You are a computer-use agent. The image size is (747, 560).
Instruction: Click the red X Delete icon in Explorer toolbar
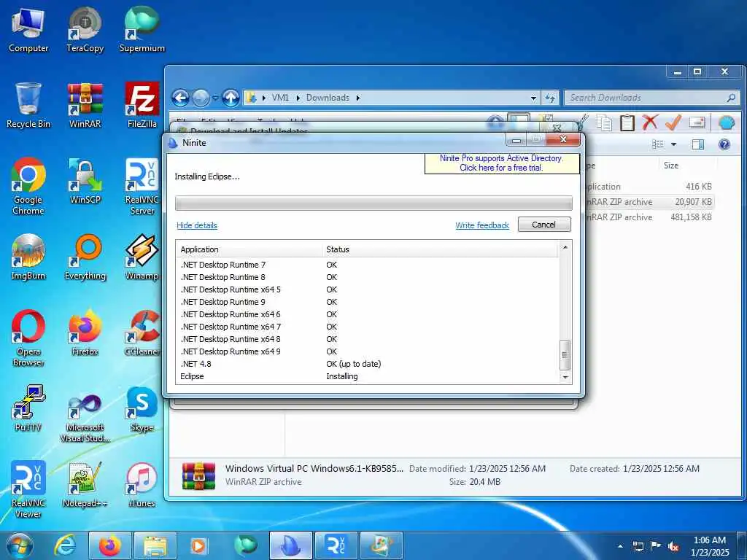[x=650, y=122]
